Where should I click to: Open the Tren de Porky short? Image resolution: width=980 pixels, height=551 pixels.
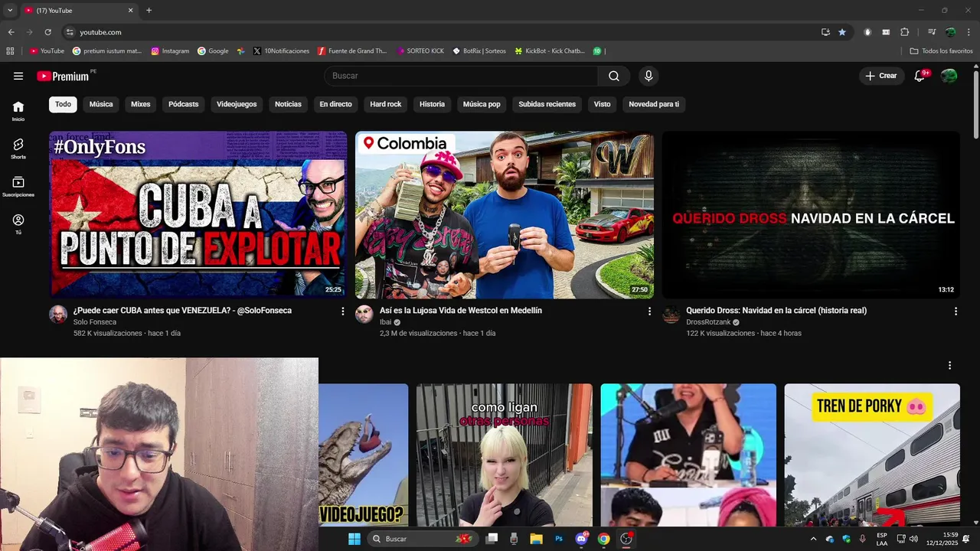[872, 455]
